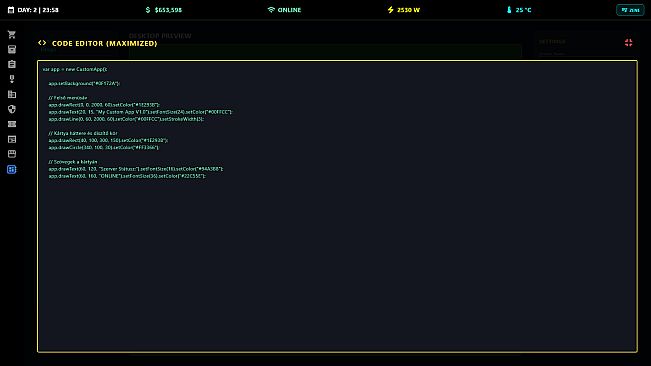This screenshot has width=651, height=366.
Task: Select the highlighted blue apps icon in the sidebar
Action: (12, 169)
